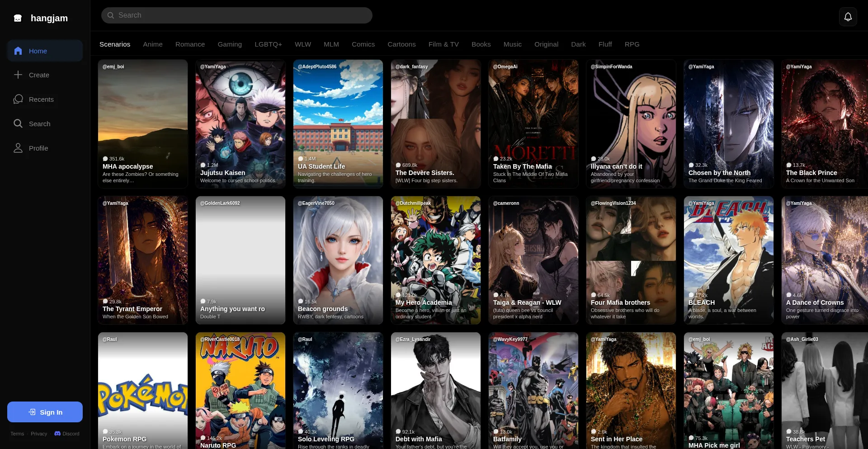The width and height of the screenshot is (868, 449).
Task: Select the Original tab
Action: coord(546,44)
